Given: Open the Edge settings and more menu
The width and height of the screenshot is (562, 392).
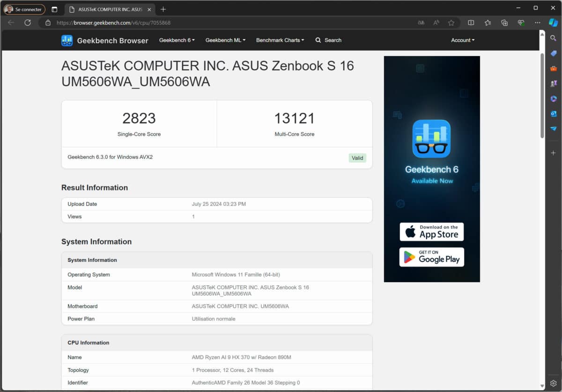Looking at the screenshot, I should point(538,22).
